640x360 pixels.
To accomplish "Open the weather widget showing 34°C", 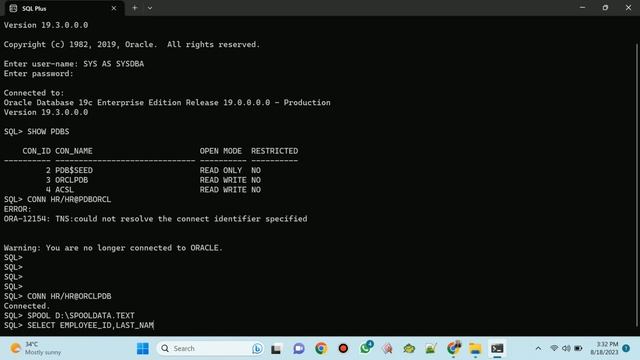I will pyautogui.click(x=36, y=348).
